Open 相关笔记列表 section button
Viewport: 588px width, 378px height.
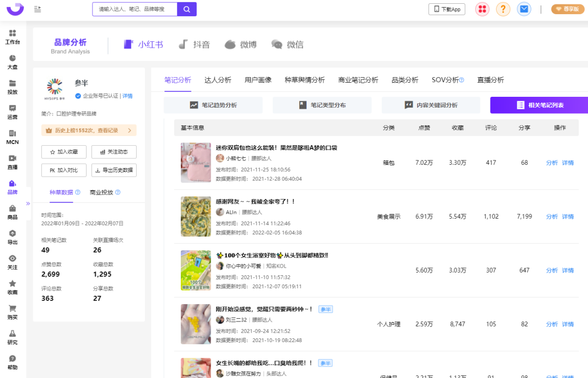[x=539, y=106]
